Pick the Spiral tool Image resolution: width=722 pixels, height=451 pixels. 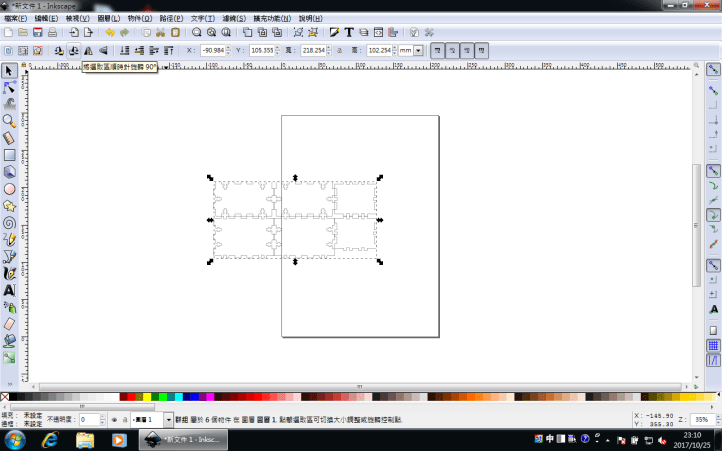[9, 222]
